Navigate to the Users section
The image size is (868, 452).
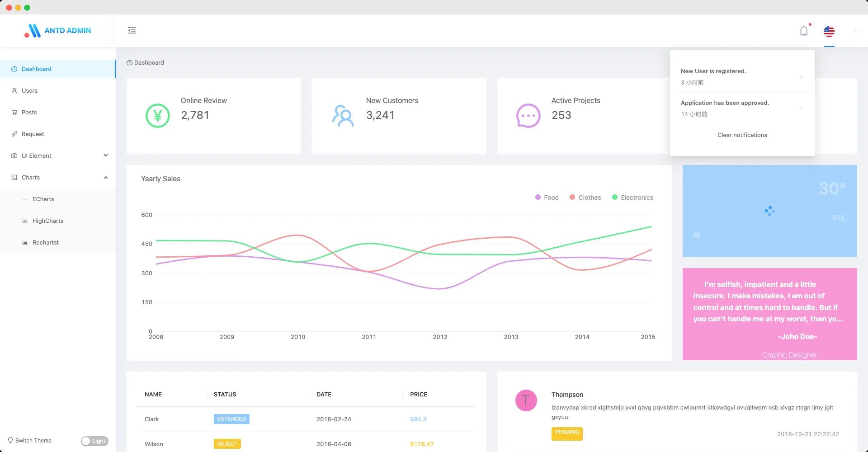[x=30, y=90]
